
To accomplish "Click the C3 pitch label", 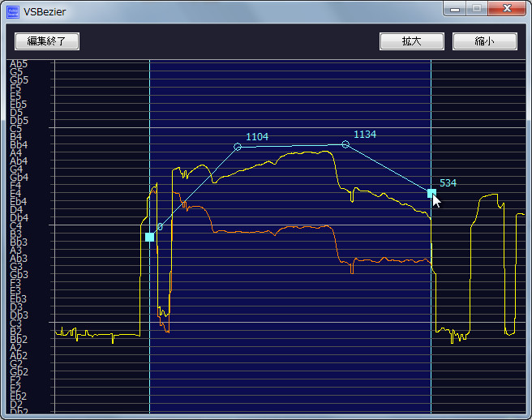I will 15,324.
